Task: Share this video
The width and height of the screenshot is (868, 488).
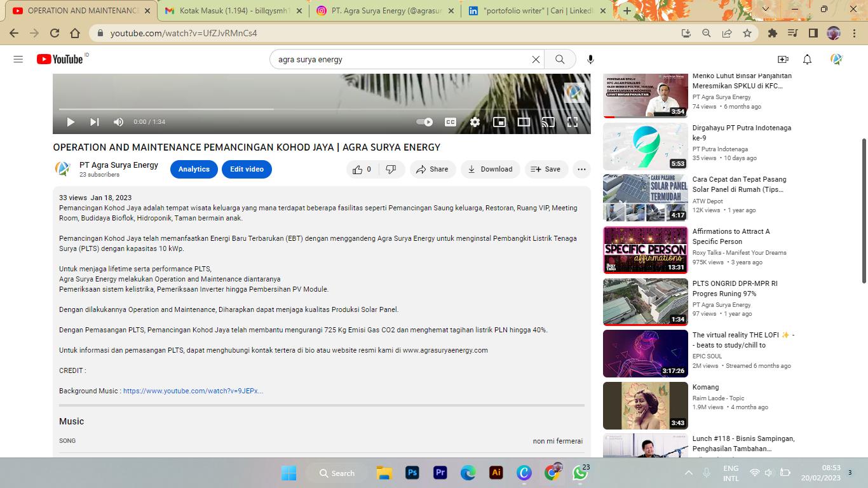Action: (433, 169)
